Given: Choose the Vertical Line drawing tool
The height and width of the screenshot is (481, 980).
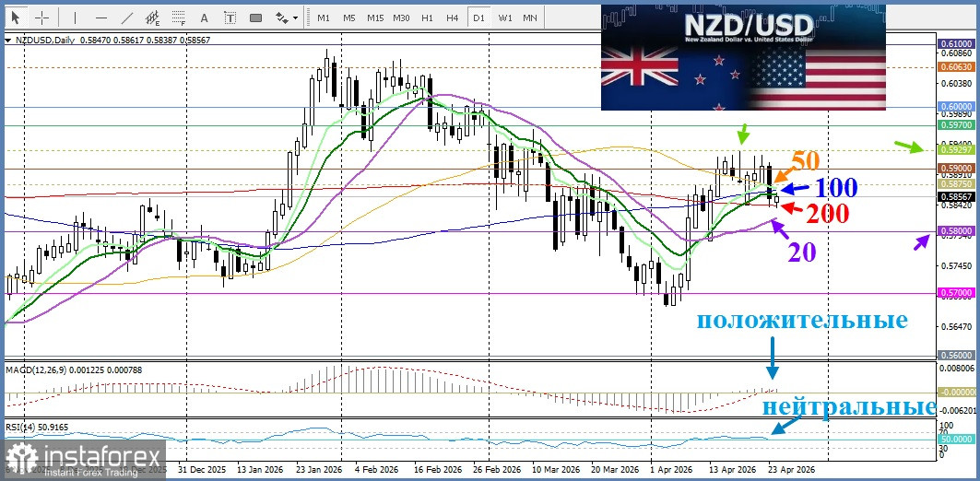Looking at the screenshot, I should click(75, 18).
